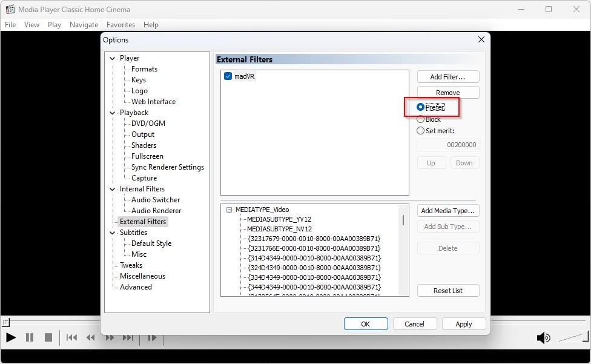Open the Play menu
The height and width of the screenshot is (364, 591).
click(54, 24)
